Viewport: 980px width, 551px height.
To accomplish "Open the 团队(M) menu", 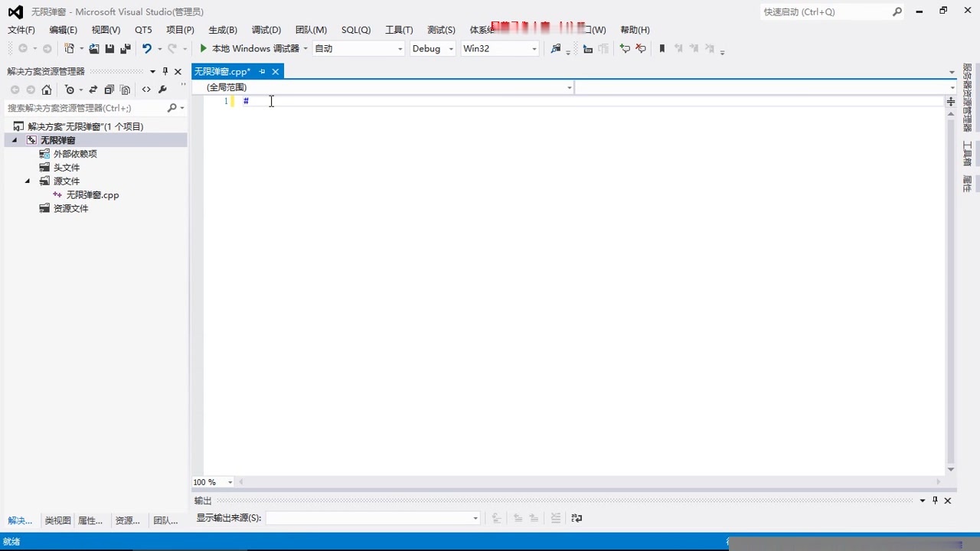I will click(x=311, y=29).
